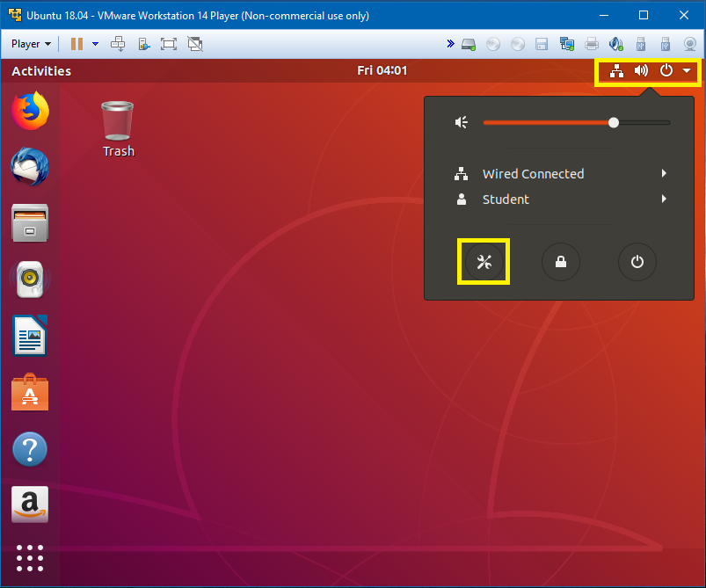
Task: Click the sound card device icon
Action: [x=616, y=44]
